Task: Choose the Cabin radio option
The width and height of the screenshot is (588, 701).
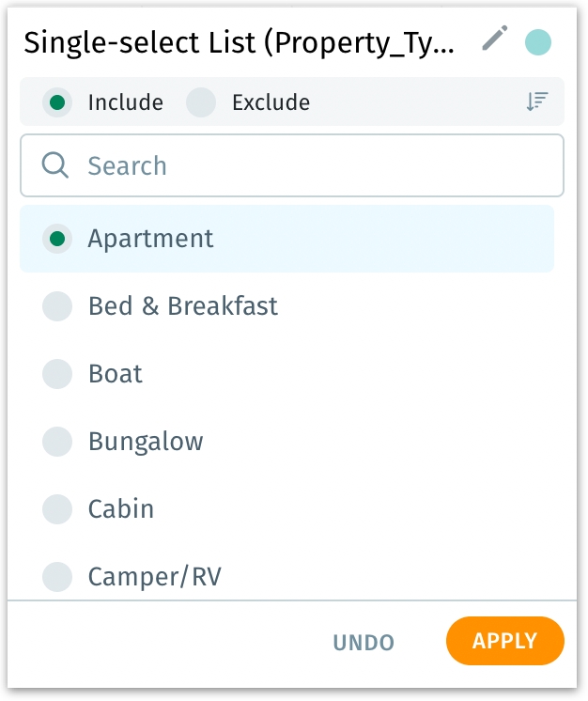Action: pos(57,509)
